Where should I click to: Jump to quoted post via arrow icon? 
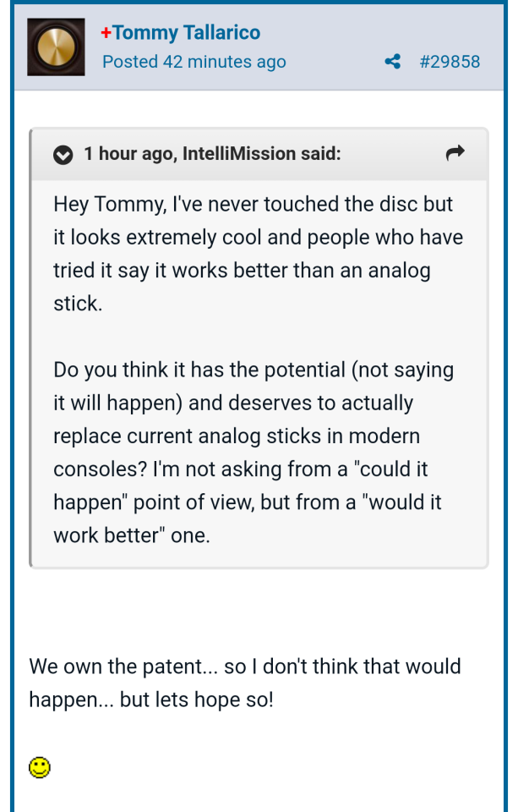point(455,153)
